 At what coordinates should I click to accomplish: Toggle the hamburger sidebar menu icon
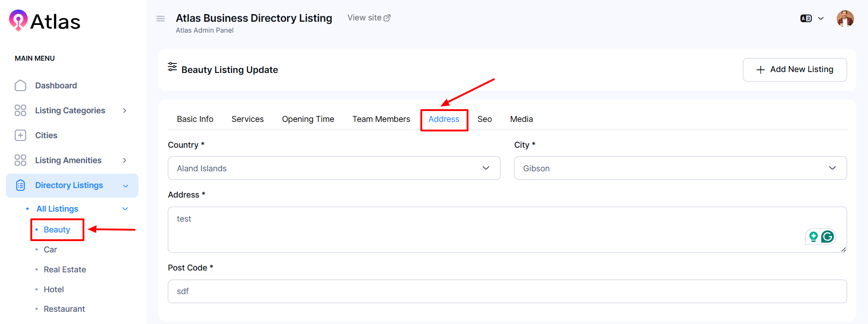point(161,19)
